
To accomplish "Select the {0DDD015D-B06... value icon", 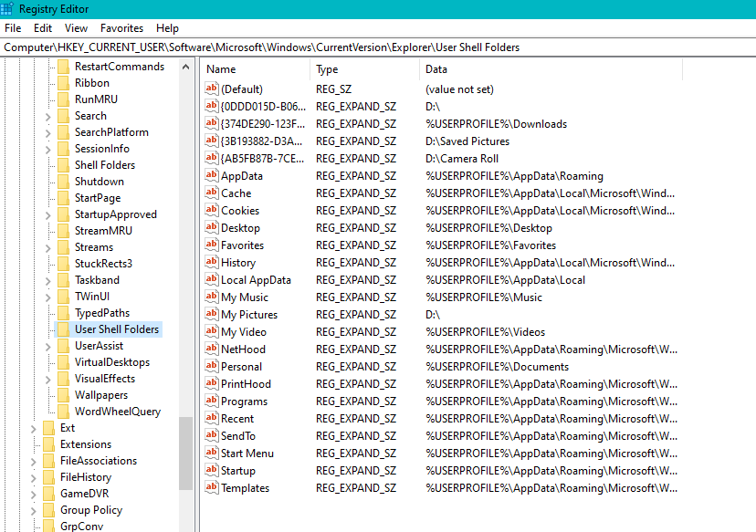I will click(211, 106).
